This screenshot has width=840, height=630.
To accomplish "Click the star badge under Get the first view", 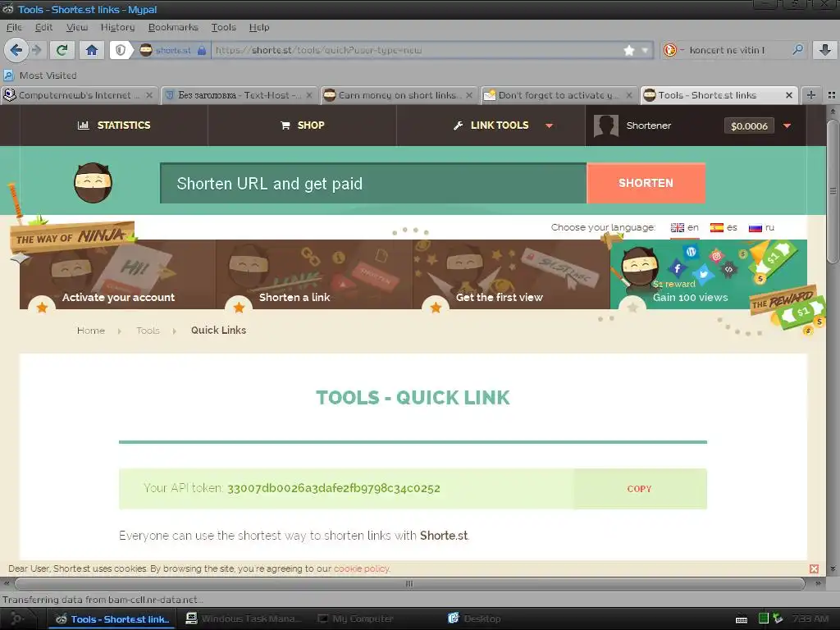I will [436, 307].
